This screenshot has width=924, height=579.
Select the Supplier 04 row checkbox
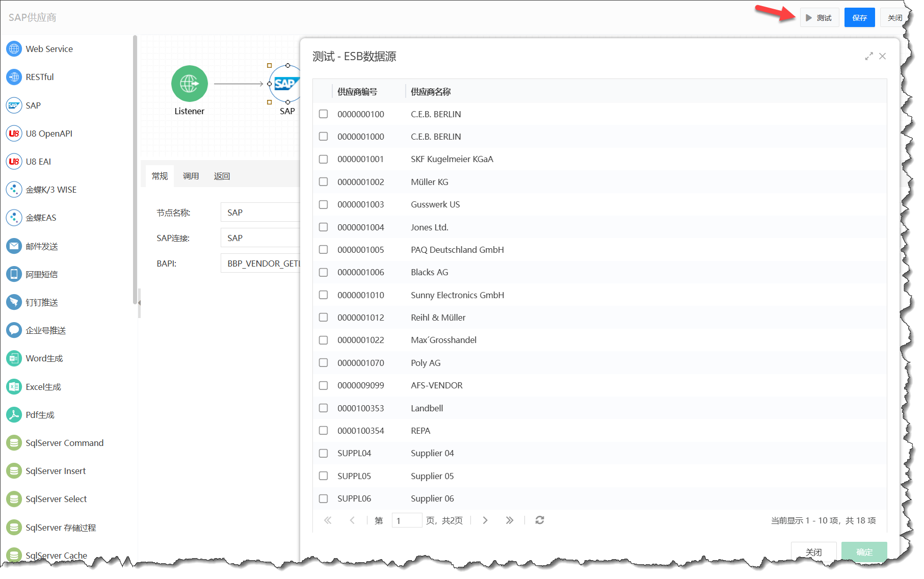click(x=323, y=453)
